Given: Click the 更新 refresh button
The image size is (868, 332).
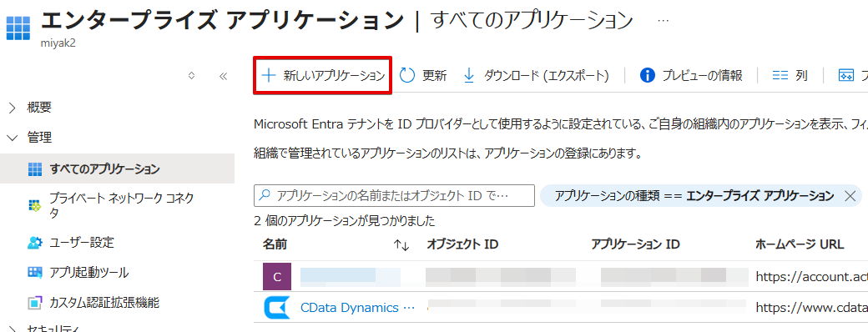Looking at the screenshot, I should [x=423, y=76].
